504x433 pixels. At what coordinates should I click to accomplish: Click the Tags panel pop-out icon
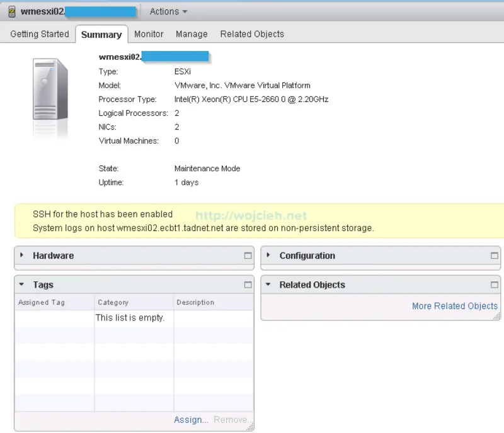tap(248, 284)
